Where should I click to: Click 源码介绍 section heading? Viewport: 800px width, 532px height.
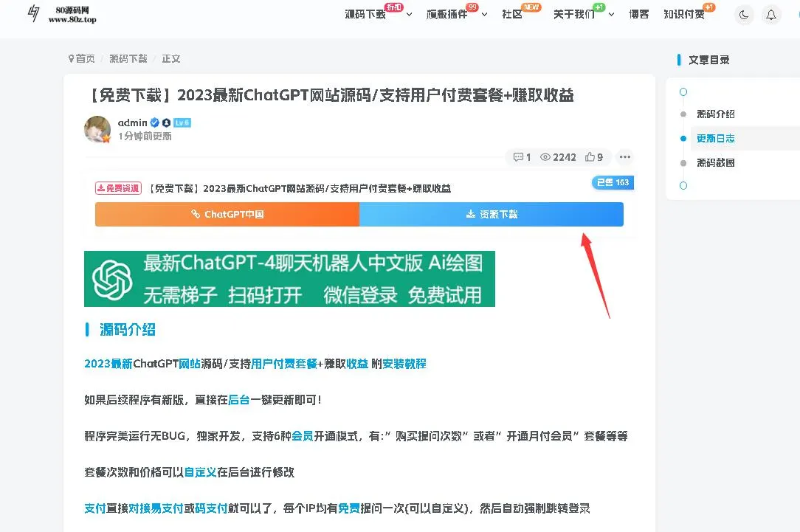(127, 330)
